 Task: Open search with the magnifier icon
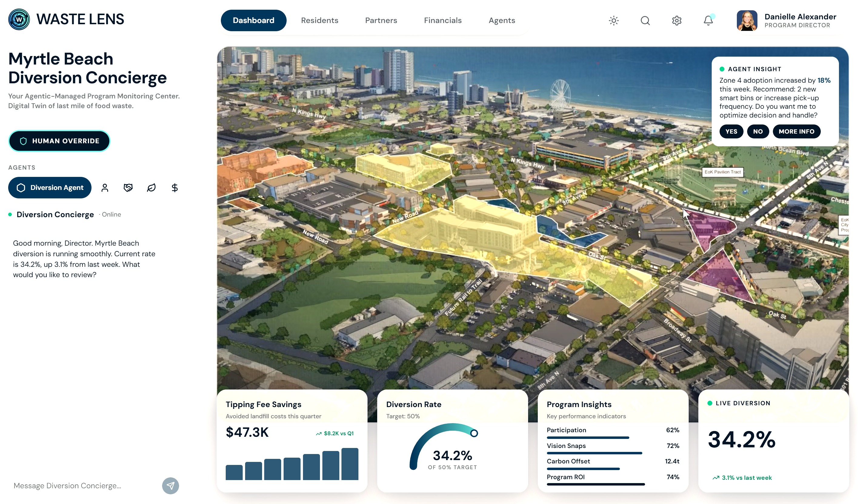pos(645,21)
